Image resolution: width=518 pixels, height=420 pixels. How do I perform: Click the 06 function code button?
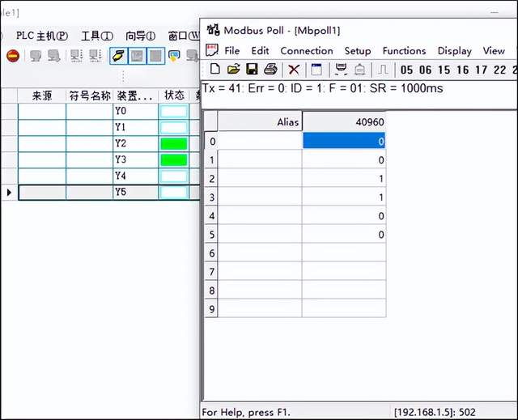click(x=425, y=70)
